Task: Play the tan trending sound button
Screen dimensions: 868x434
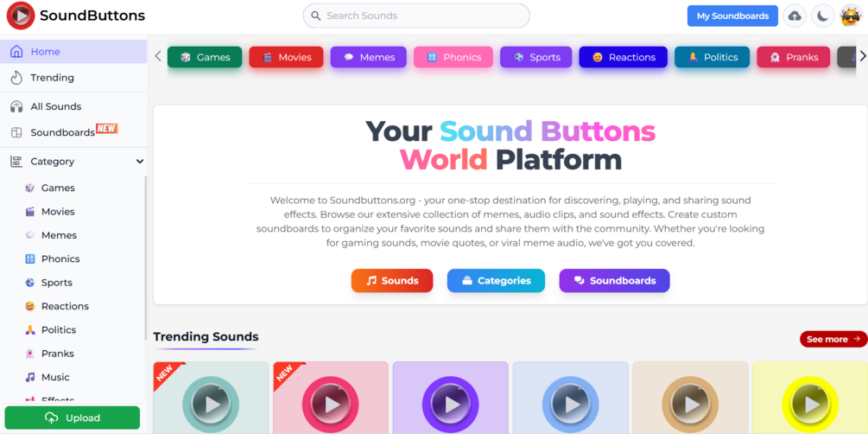Action: [690, 404]
